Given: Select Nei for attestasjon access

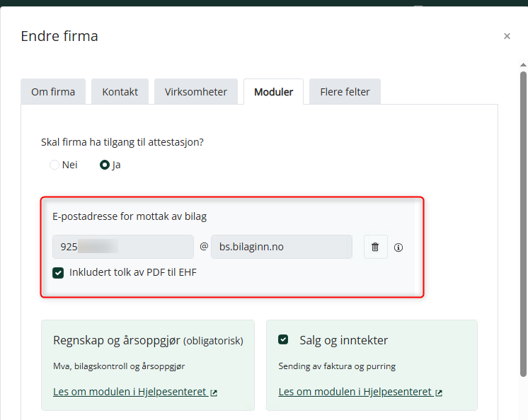Looking at the screenshot, I should pos(54,165).
